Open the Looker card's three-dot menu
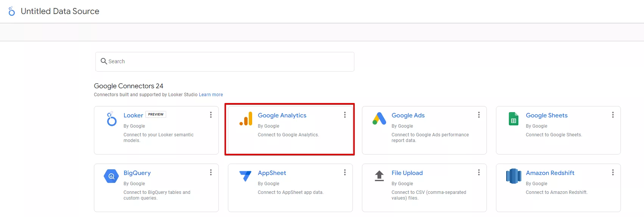Image resolution: width=644 pixels, height=217 pixels. tap(211, 115)
